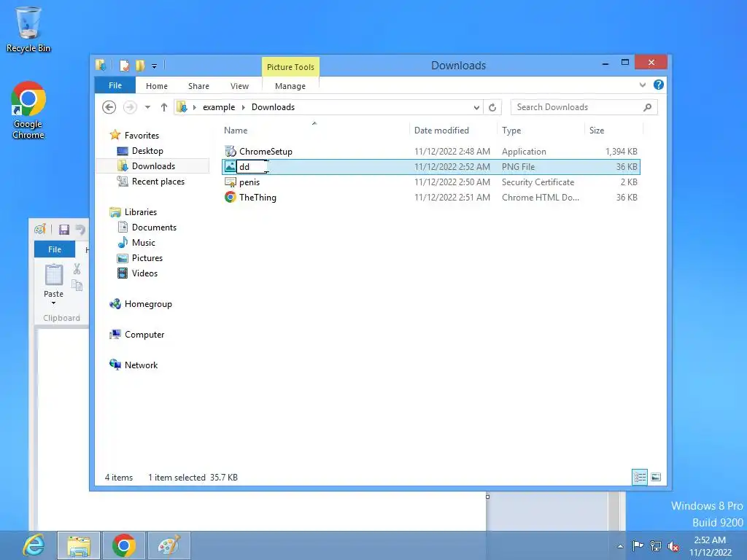Open the address bar history dropdown
Screen dimensions: 747x560
click(x=476, y=108)
